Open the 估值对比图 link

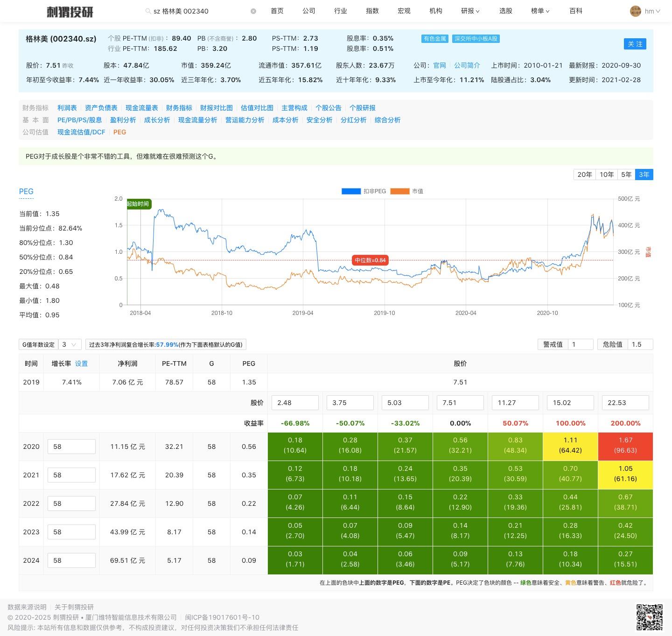pos(257,108)
